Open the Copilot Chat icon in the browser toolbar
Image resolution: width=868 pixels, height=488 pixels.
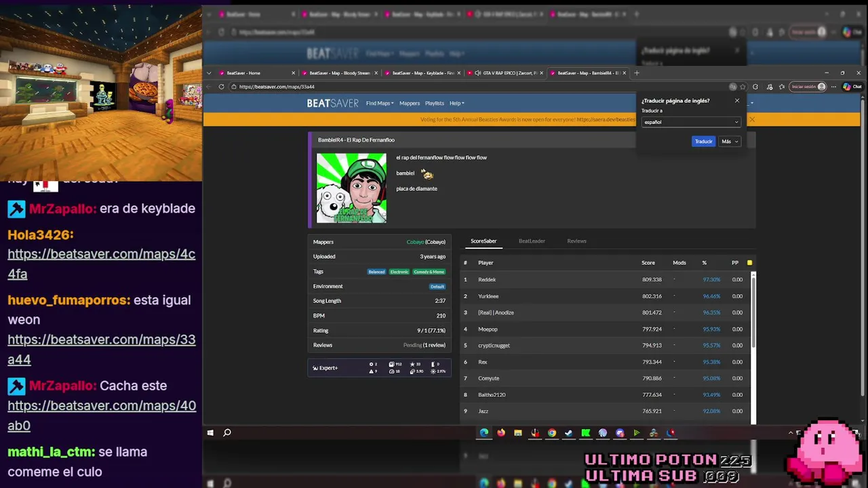click(x=852, y=87)
